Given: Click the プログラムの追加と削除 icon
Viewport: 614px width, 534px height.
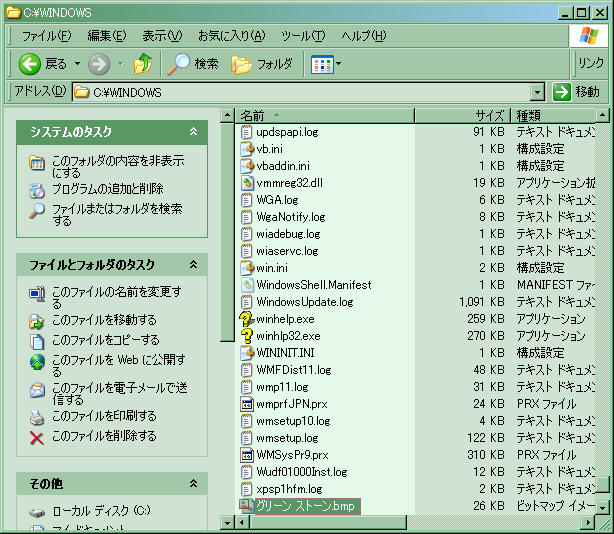Looking at the screenshot, I should click(x=37, y=191).
